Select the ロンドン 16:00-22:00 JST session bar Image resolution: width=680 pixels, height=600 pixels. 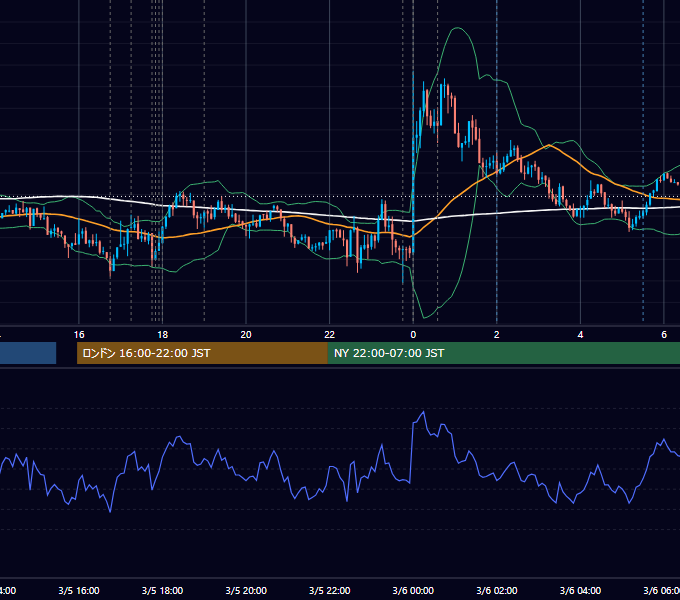coord(202,353)
